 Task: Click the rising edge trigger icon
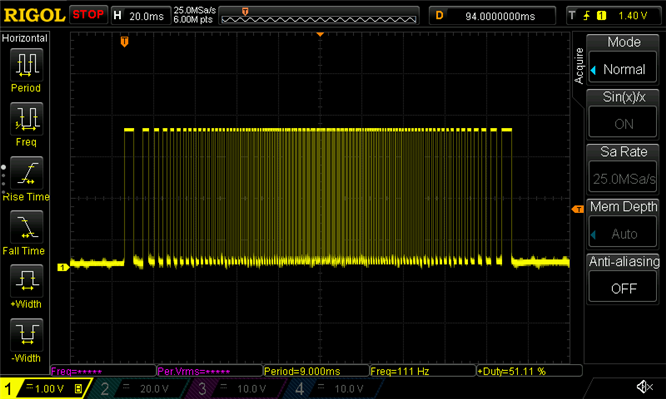(587, 16)
